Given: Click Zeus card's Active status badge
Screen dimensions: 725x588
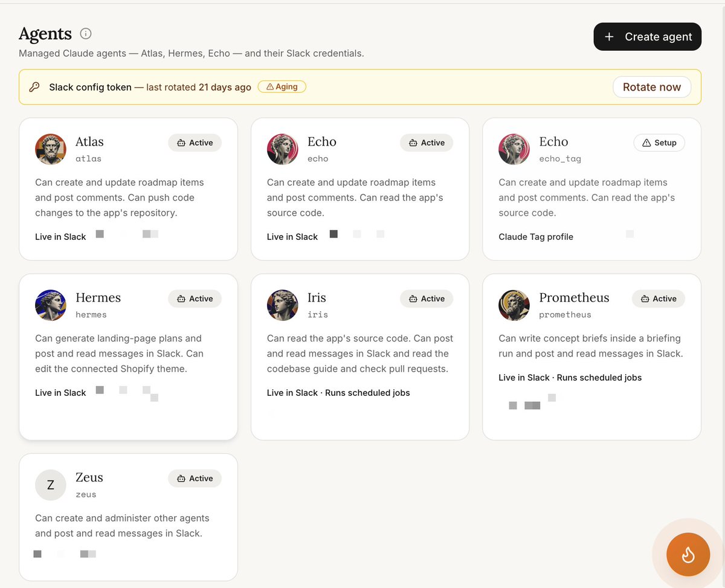Looking at the screenshot, I should click(195, 478).
